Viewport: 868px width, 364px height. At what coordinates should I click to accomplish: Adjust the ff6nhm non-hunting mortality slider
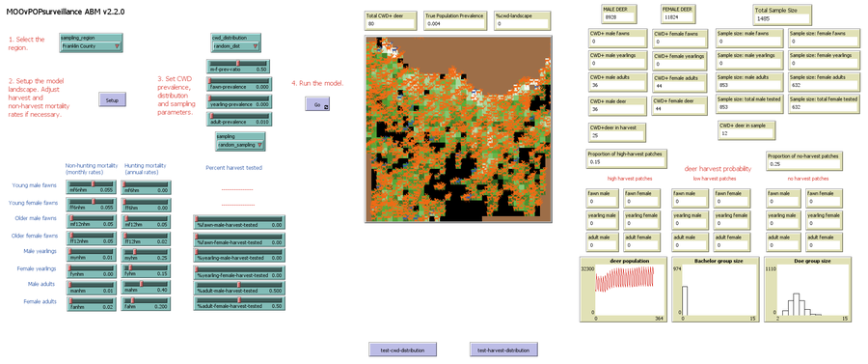coord(92,205)
